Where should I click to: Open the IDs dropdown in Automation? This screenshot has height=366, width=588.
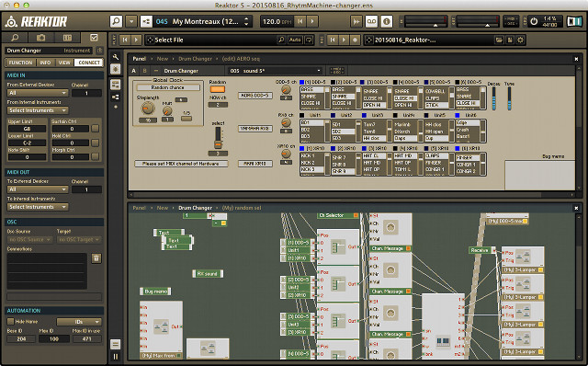(79, 322)
